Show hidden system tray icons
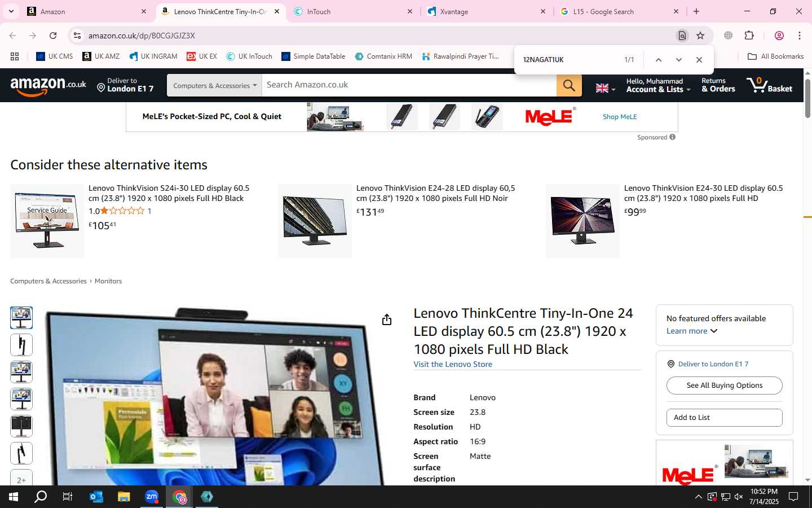 (698, 497)
